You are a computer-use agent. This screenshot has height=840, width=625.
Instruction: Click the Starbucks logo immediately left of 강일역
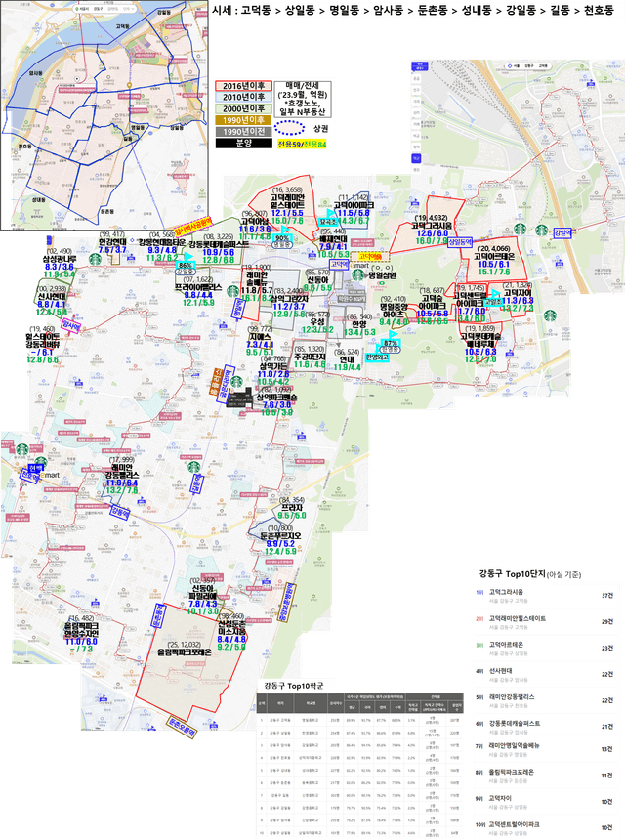point(541,231)
